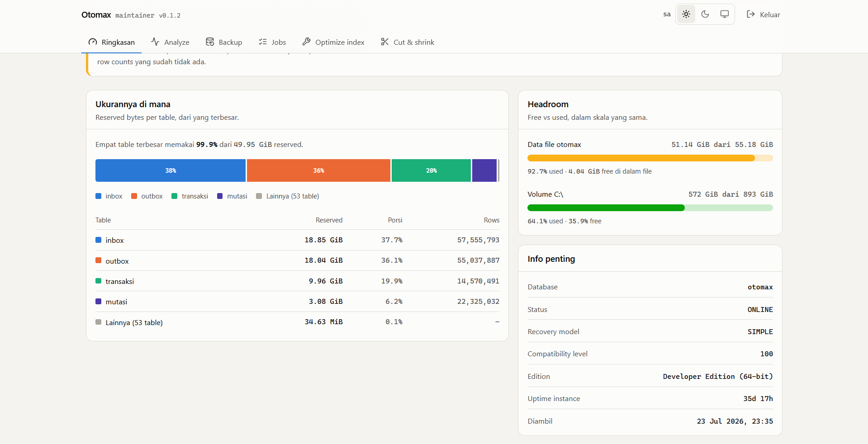Image resolution: width=868 pixels, height=444 pixels.
Task: Click the Optimize index wrench icon
Action: (x=306, y=42)
